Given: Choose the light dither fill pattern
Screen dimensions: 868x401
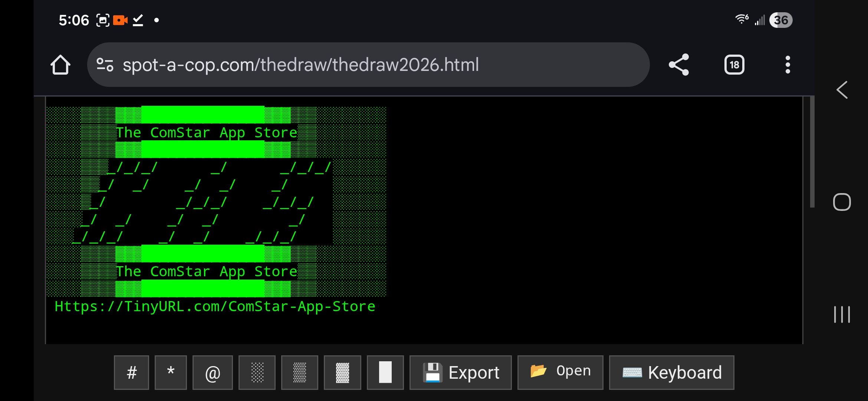Looking at the screenshot, I should pos(257,372).
